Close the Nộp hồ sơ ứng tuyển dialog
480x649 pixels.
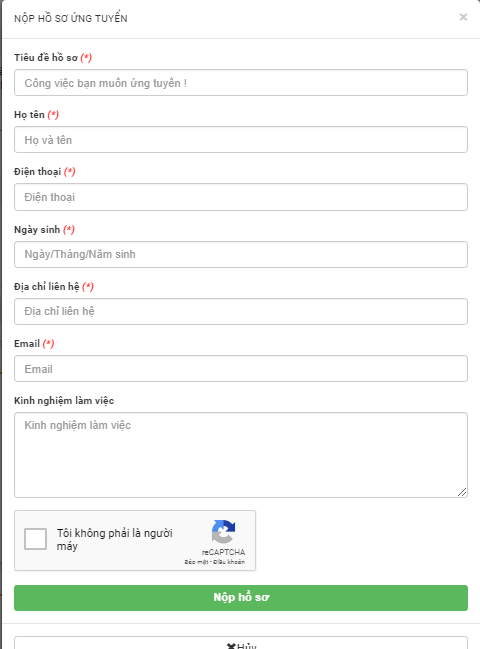pyautogui.click(x=463, y=17)
